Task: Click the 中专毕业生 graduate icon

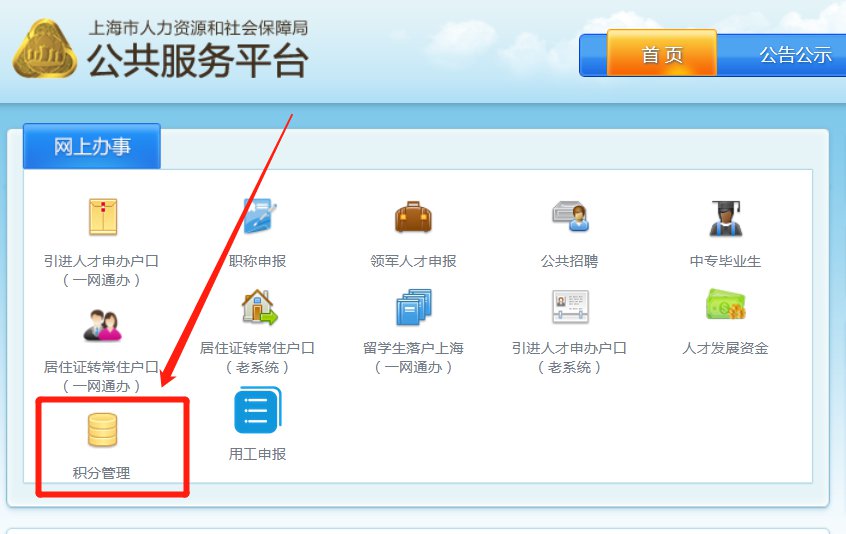Action: coord(726,218)
